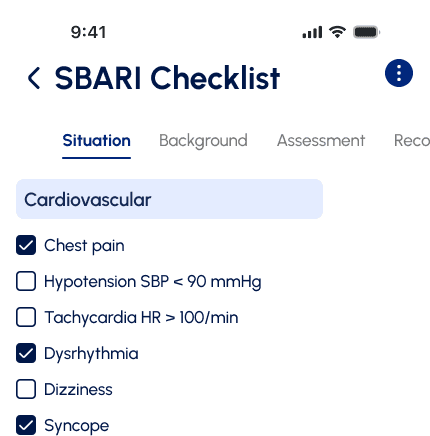Viewport: 430px width, 436px height.
Task: Uncheck the Chest pain checkbox
Action: click(26, 245)
